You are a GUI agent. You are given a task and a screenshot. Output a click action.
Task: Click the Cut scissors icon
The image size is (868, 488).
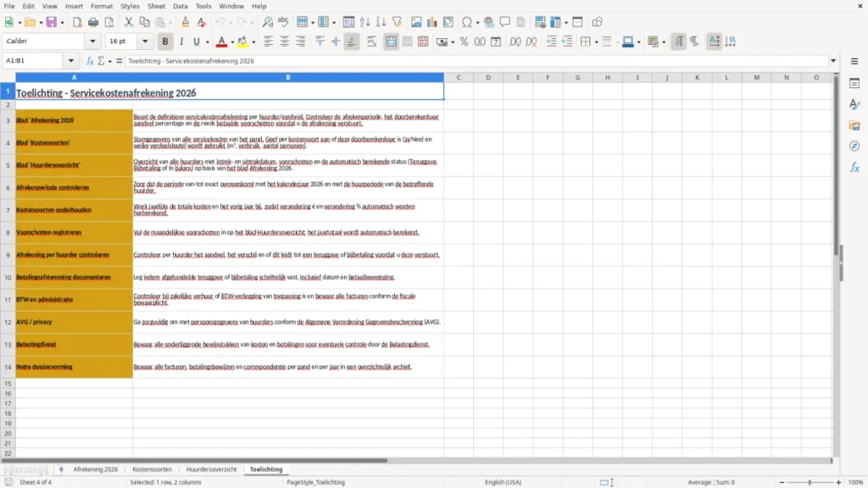point(129,22)
